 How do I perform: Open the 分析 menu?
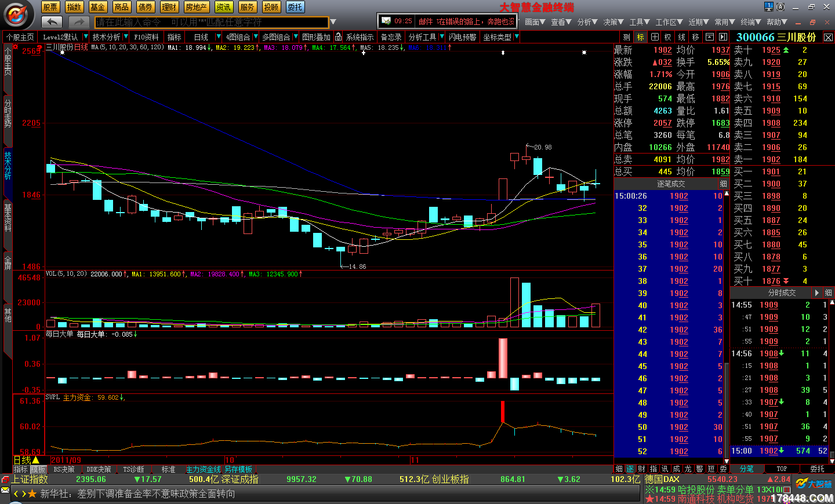(x=587, y=22)
